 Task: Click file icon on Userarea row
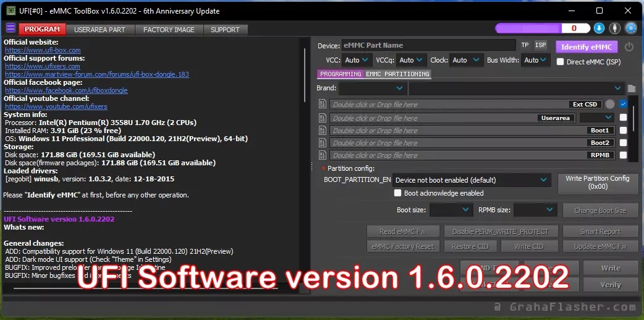tap(323, 118)
